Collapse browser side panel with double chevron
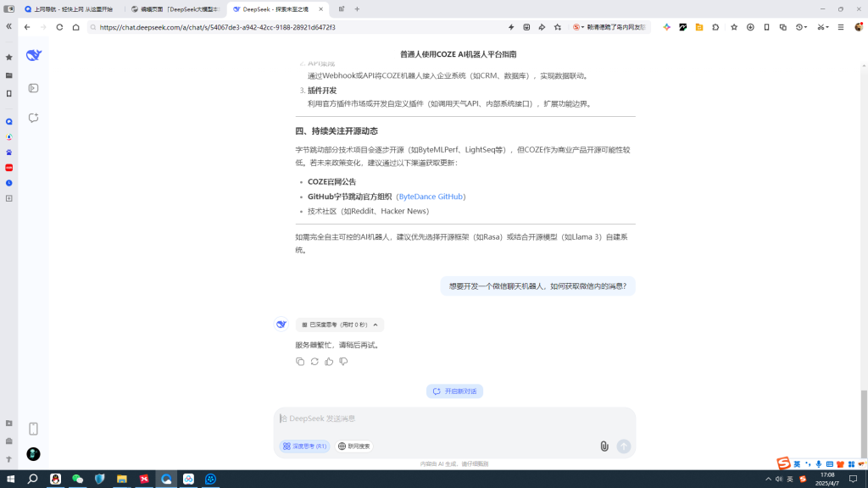 (x=8, y=26)
